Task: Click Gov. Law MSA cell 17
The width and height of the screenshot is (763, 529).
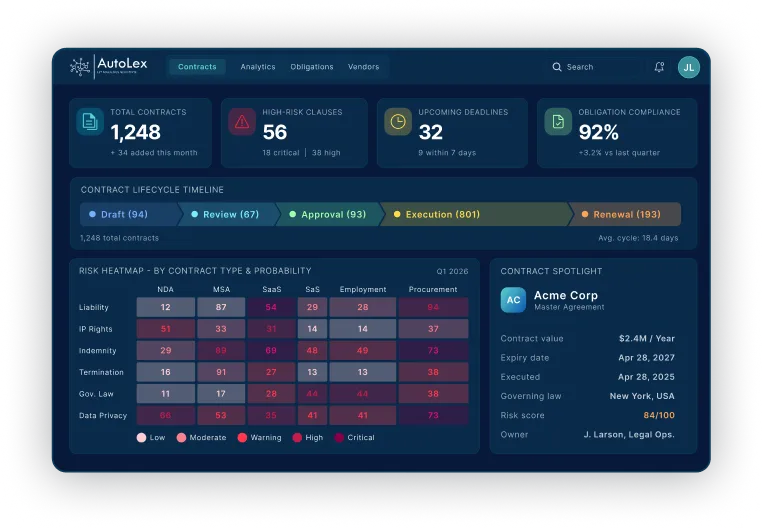Action: (x=221, y=394)
